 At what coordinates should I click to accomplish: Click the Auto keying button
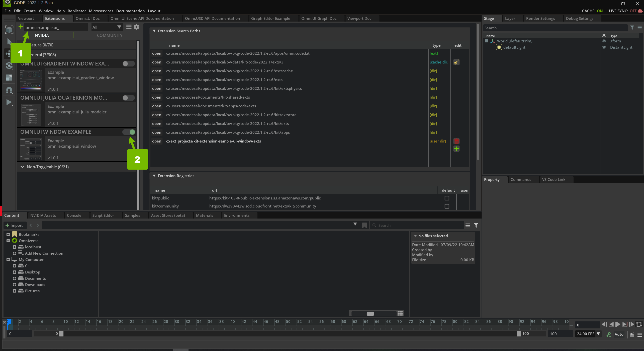619,334
